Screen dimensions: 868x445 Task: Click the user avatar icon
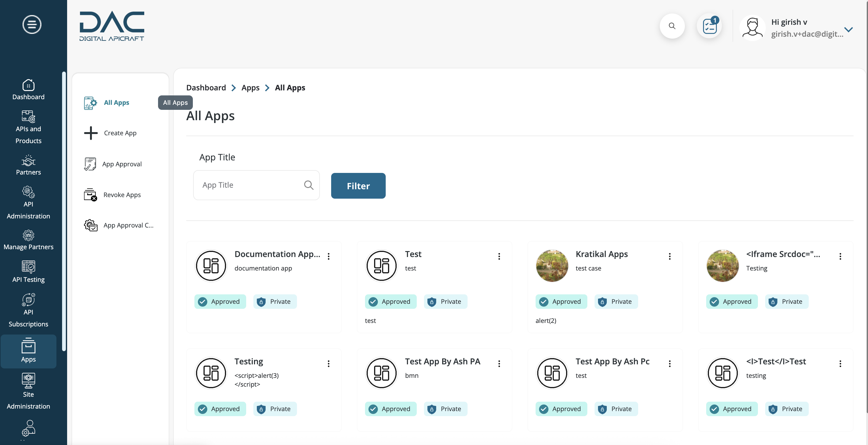coord(752,28)
